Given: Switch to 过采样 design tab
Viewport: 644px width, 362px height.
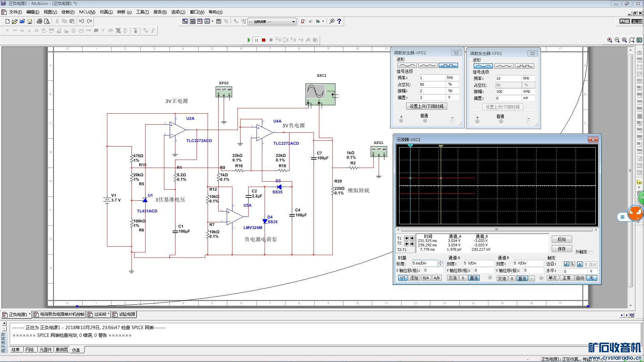Looking at the screenshot, I should point(98,314).
